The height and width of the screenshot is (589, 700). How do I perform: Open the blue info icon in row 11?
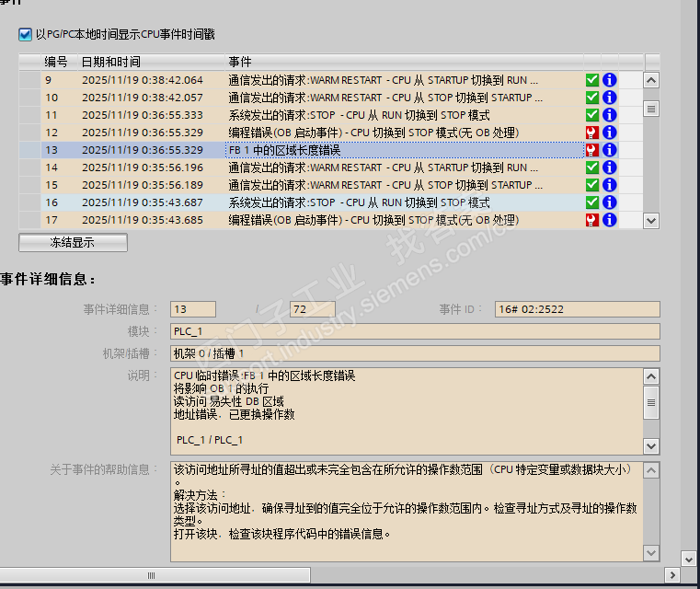click(609, 115)
